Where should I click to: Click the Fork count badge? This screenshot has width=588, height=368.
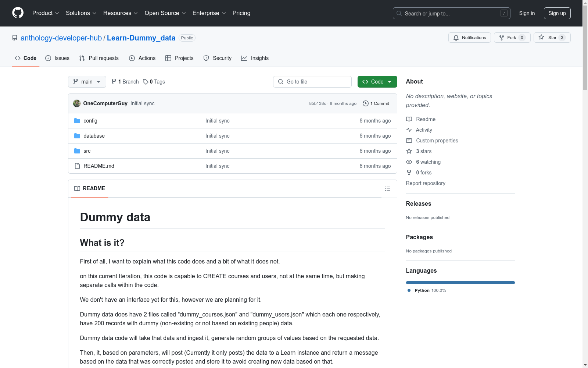pyautogui.click(x=522, y=38)
